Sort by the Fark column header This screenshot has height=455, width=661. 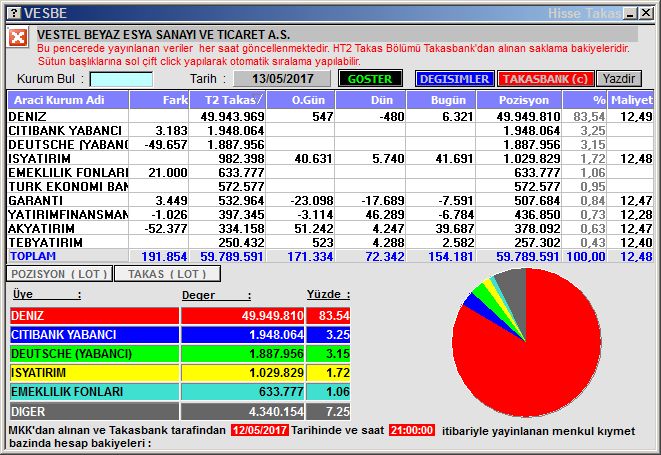159,100
